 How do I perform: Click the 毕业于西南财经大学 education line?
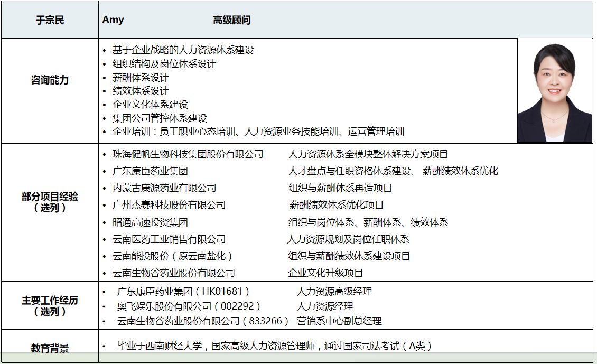[x=274, y=346]
